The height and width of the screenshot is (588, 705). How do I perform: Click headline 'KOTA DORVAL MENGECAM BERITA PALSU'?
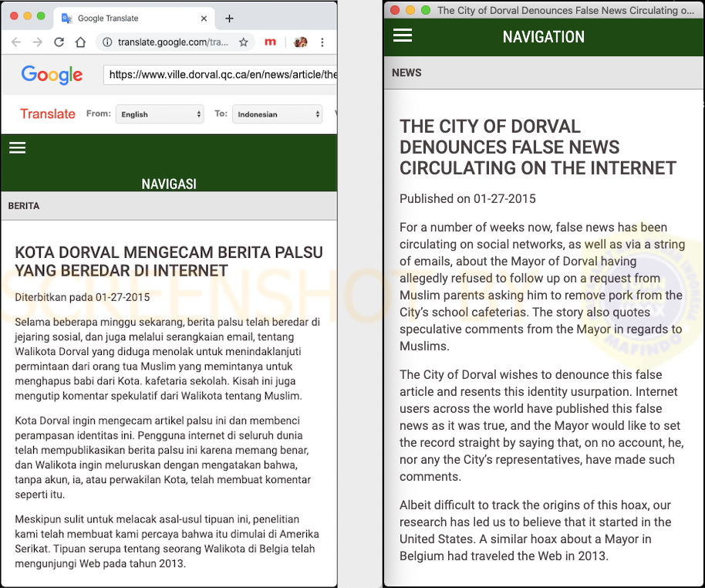coord(169,262)
